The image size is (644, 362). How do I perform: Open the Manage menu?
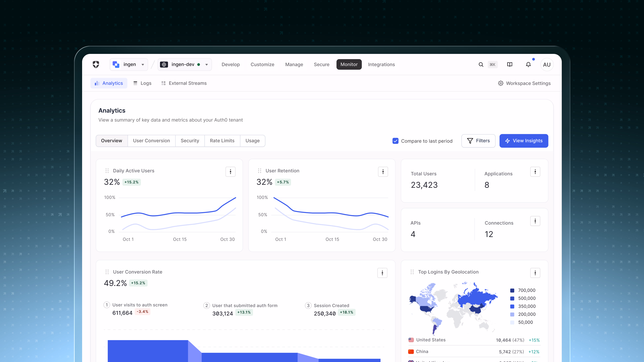click(x=294, y=64)
